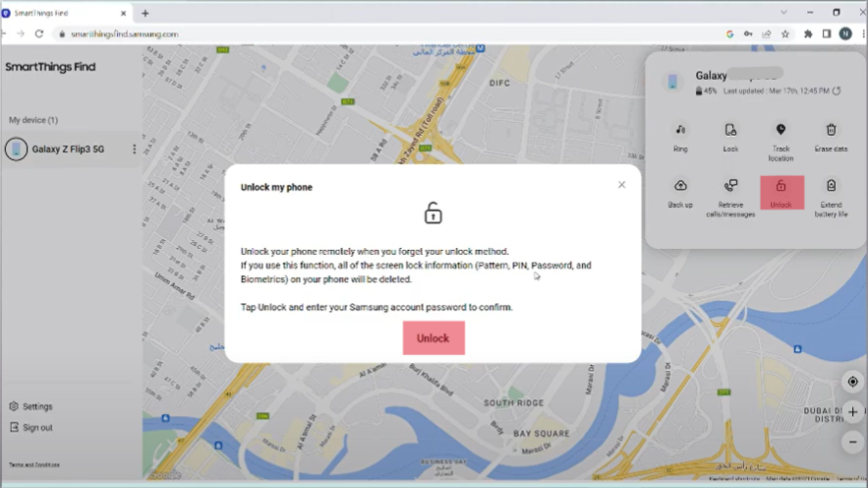This screenshot has height=488, width=868.
Task: Open Galaxy Z Flip3 5G more options menu
Action: click(x=134, y=149)
